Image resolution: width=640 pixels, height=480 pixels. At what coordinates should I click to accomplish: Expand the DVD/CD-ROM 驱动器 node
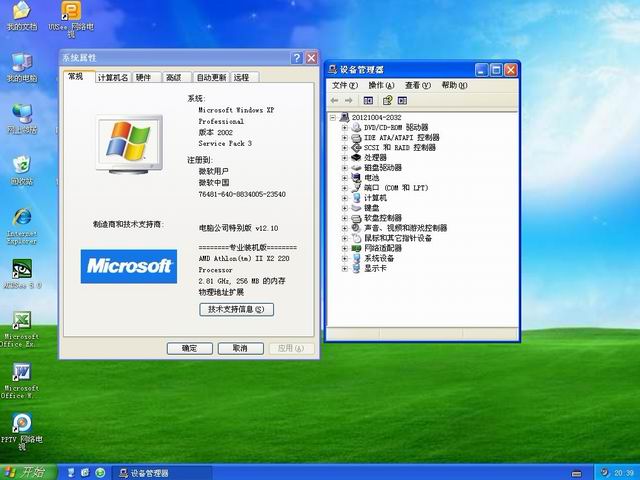coord(344,128)
